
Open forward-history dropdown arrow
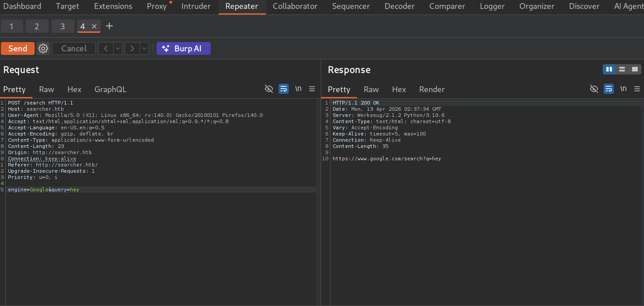[x=144, y=49]
